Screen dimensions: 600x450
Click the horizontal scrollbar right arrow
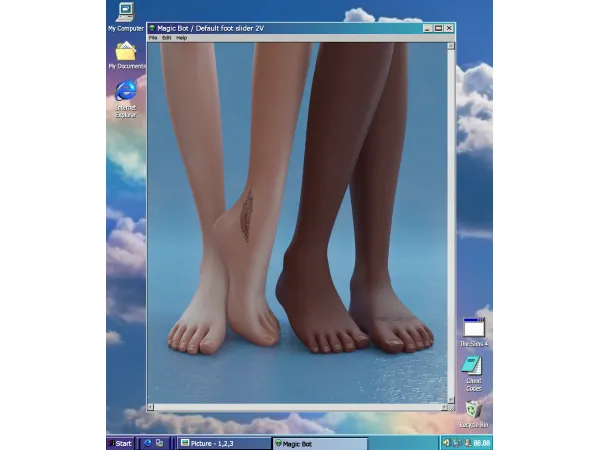point(444,408)
